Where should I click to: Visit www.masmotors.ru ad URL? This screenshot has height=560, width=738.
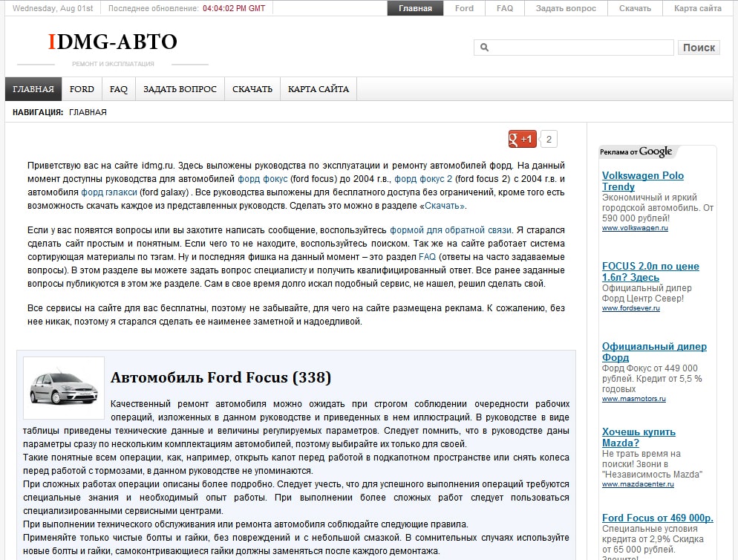pyautogui.click(x=634, y=398)
